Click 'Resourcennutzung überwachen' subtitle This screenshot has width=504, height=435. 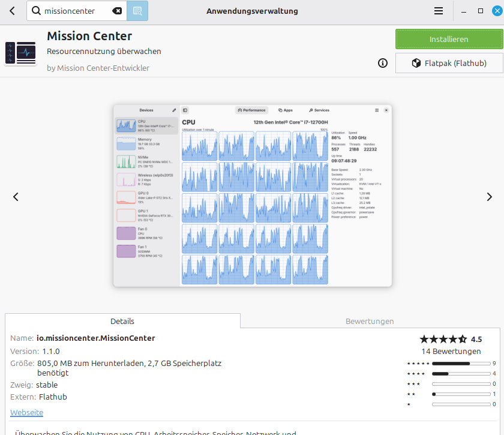point(104,52)
